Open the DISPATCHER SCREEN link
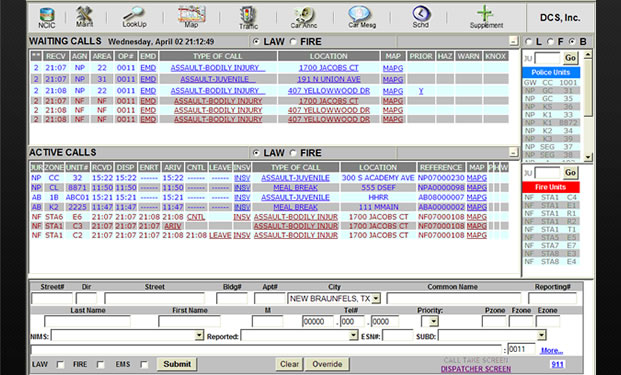 pyautogui.click(x=476, y=369)
